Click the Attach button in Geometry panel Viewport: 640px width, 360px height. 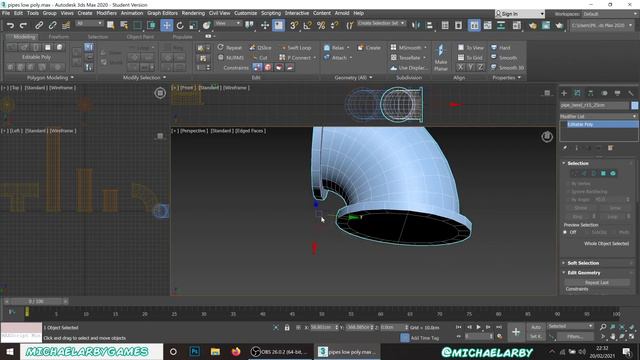[338, 58]
